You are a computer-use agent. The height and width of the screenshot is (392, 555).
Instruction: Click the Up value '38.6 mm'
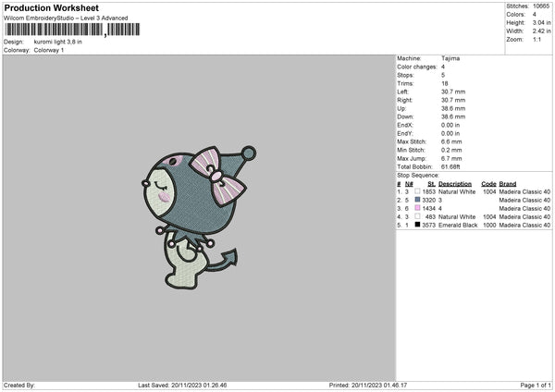453,108
